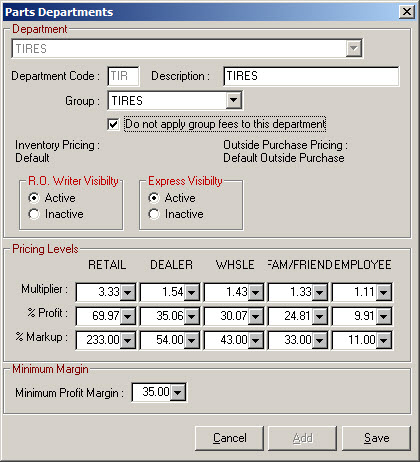Open the EMPLOYEE Multiplier dropdown arrow

(384, 292)
